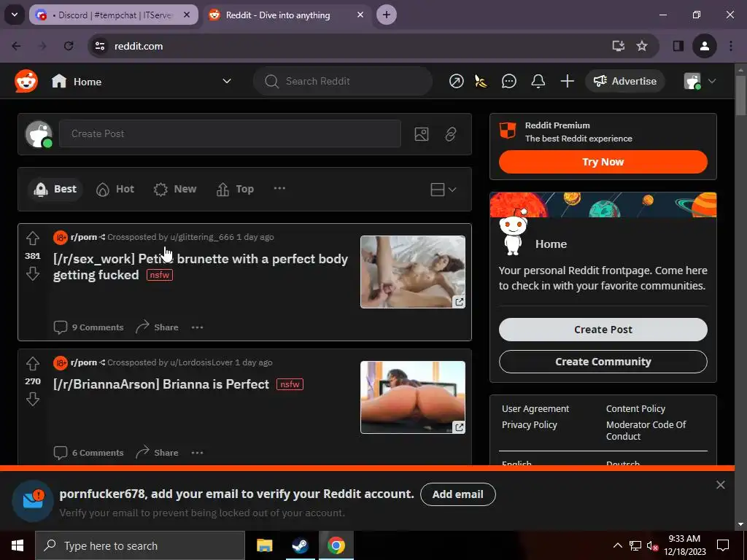This screenshot has height=560, width=747.
Task: Click the Create Community button
Action: tap(603, 362)
